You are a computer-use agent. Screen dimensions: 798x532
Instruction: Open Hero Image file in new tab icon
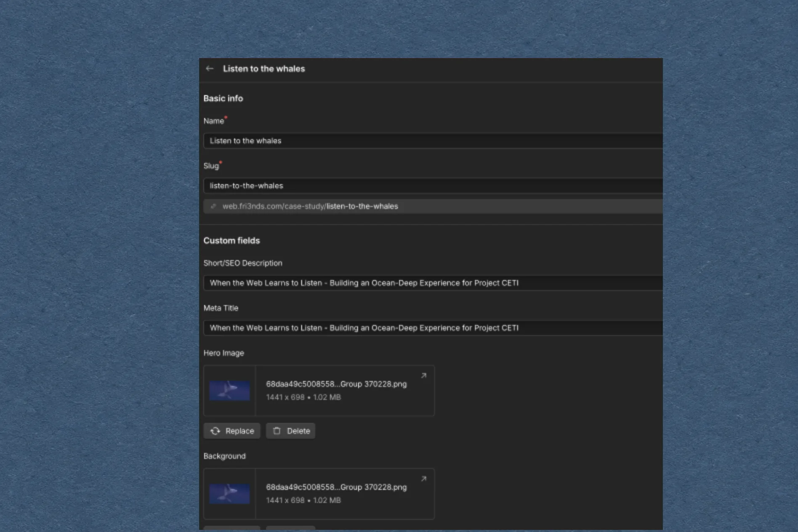(424, 375)
